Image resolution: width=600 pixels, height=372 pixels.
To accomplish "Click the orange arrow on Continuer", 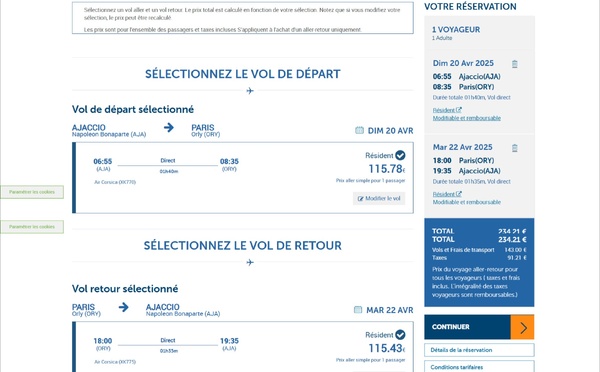I will (x=522, y=327).
